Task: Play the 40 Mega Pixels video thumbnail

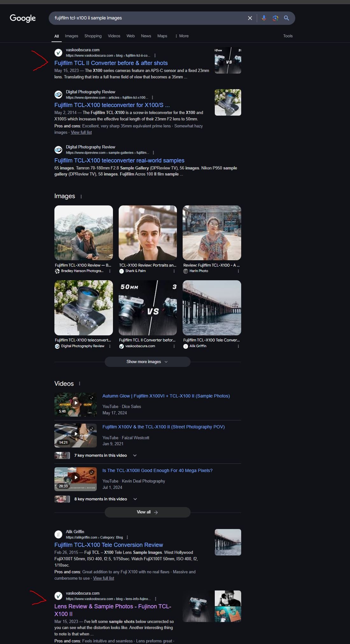Action: point(75,479)
